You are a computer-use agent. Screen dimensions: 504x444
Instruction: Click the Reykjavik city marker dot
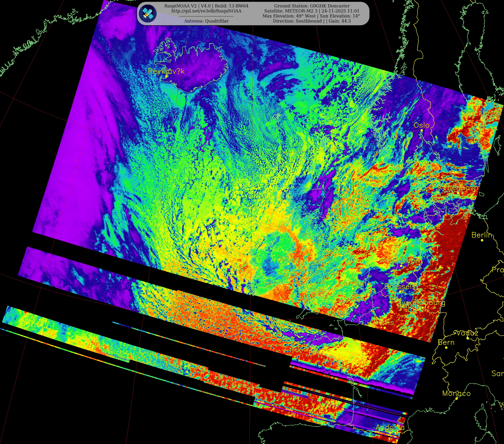pyautogui.click(x=166, y=77)
